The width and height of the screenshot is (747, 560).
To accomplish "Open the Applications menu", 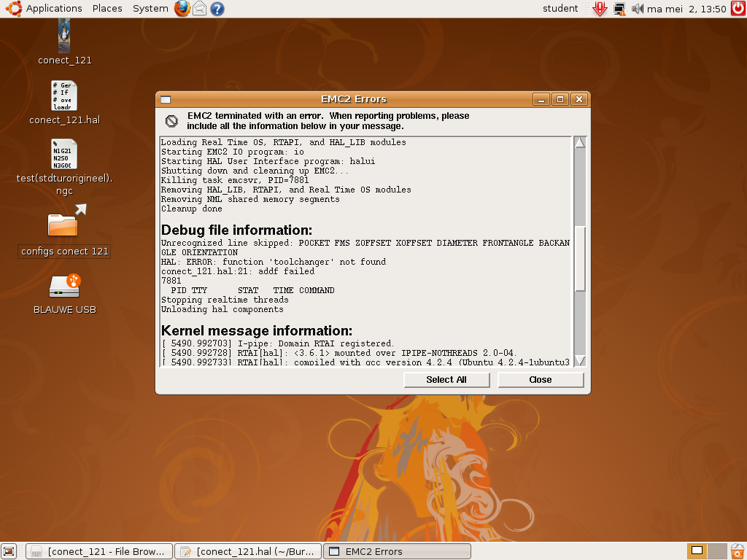I will tap(44, 9).
